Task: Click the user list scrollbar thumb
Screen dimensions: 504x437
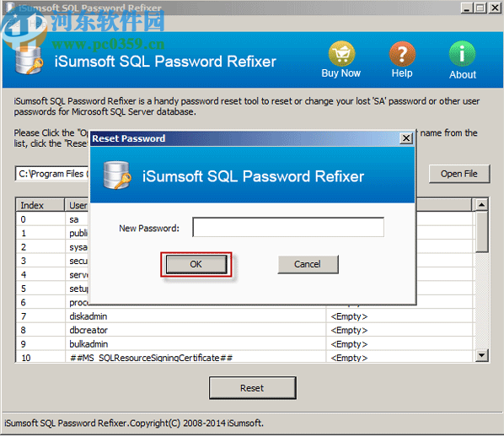Action: (x=481, y=231)
